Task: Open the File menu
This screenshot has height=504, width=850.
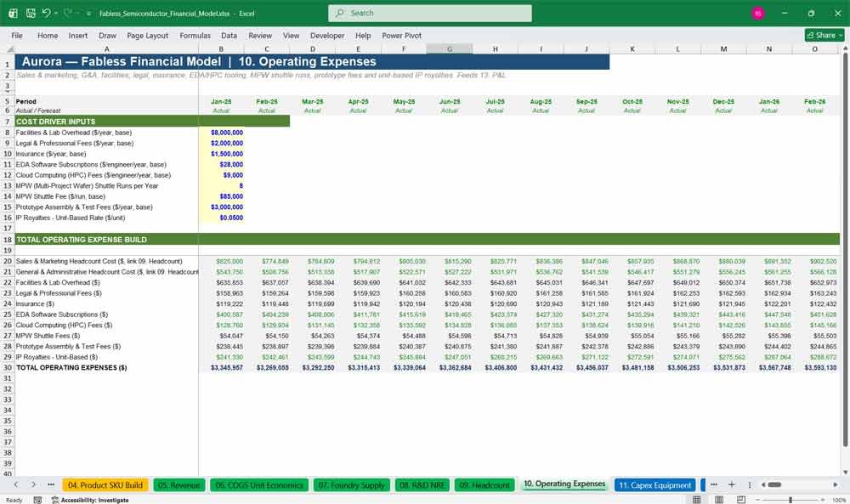Action: point(17,35)
